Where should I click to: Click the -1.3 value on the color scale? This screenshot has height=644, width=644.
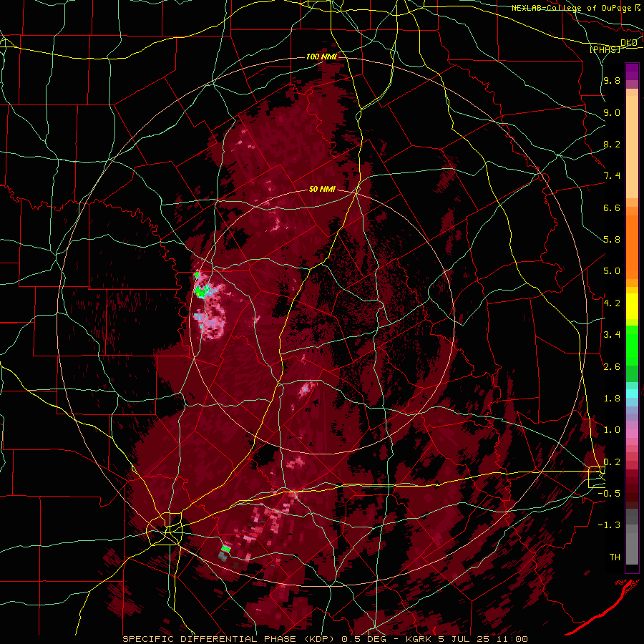(x=609, y=525)
